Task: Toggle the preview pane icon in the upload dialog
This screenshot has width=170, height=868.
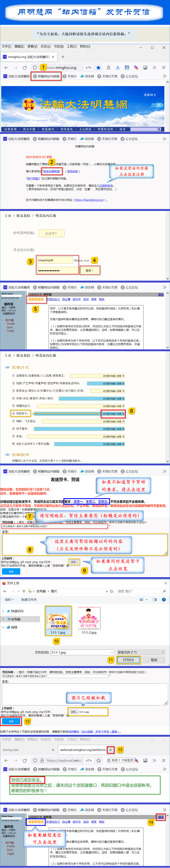Action: pyautogui.click(x=155, y=600)
